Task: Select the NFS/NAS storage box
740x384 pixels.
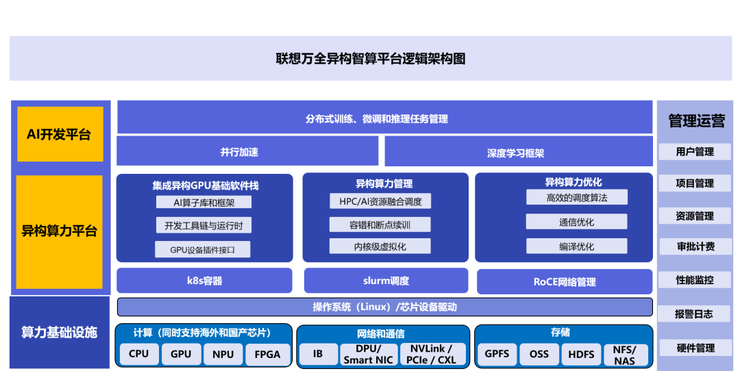Action: (625, 355)
